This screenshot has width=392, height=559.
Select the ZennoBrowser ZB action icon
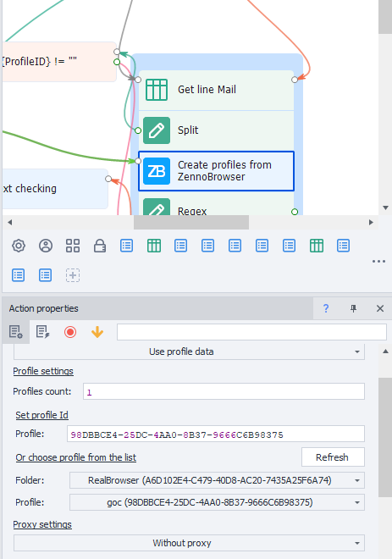point(157,171)
